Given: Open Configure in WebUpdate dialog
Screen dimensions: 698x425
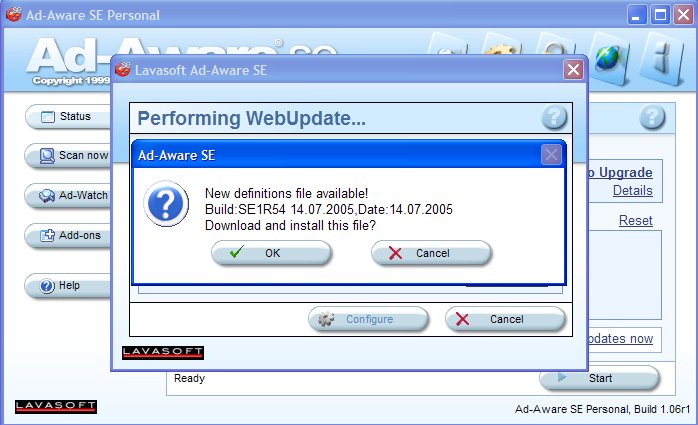Looking at the screenshot, I should click(x=368, y=319).
